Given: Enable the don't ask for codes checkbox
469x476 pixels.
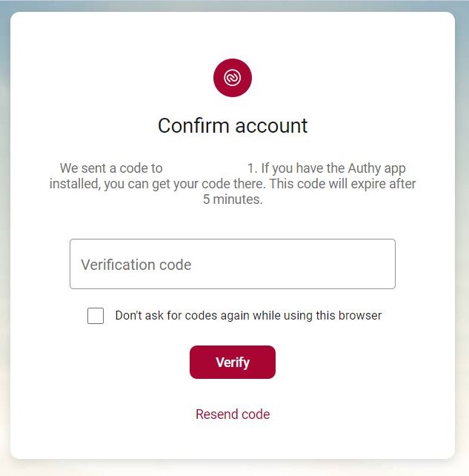Looking at the screenshot, I should pos(96,316).
